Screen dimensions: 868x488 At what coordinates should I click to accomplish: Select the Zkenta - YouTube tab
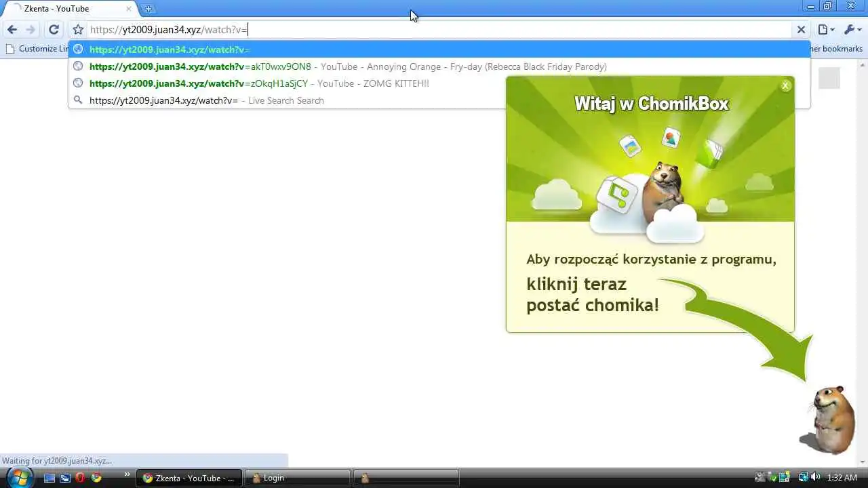pos(70,9)
